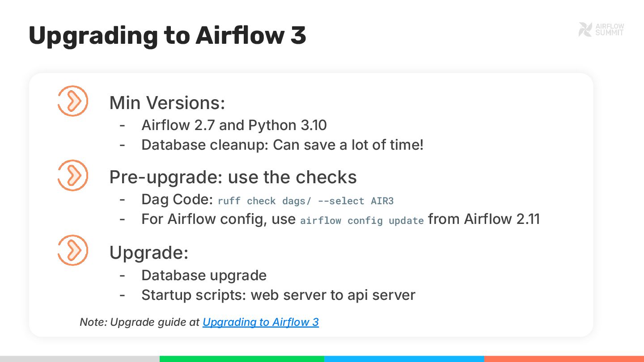Image resolution: width=644 pixels, height=362 pixels.
Task: Click the orange segment of bottom bar
Action: (564, 359)
